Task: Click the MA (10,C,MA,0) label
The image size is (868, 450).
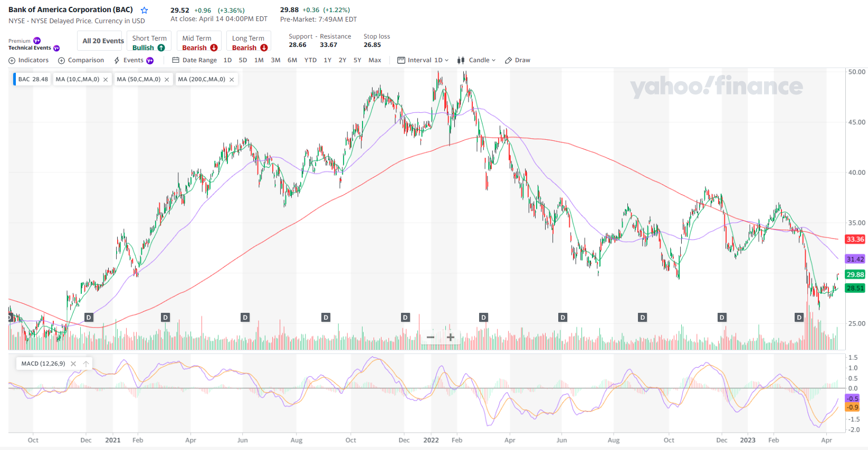Action: click(78, 80)
